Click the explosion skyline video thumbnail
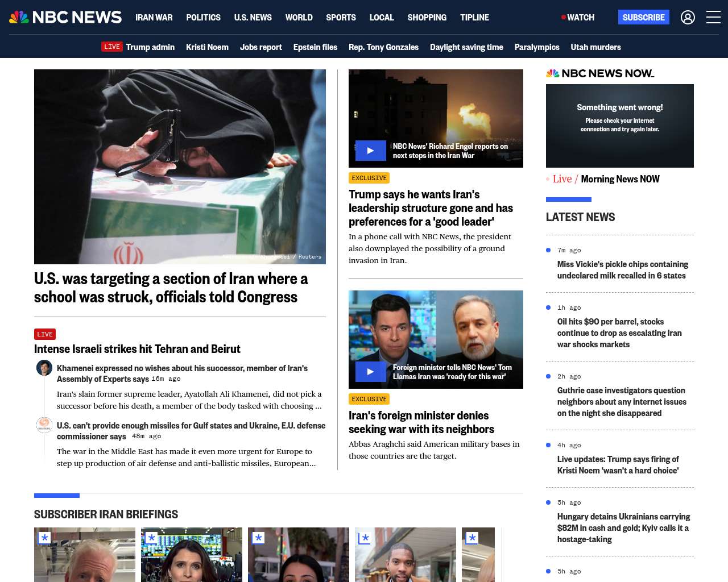Viewport: 728px width, 582px height. pos(436,118)
